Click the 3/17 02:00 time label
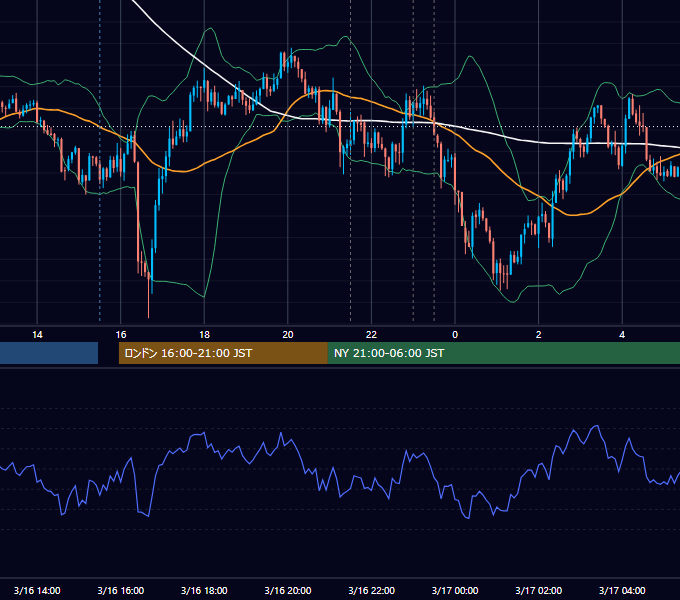The image size is (680, 600). (x=539, y=590)
